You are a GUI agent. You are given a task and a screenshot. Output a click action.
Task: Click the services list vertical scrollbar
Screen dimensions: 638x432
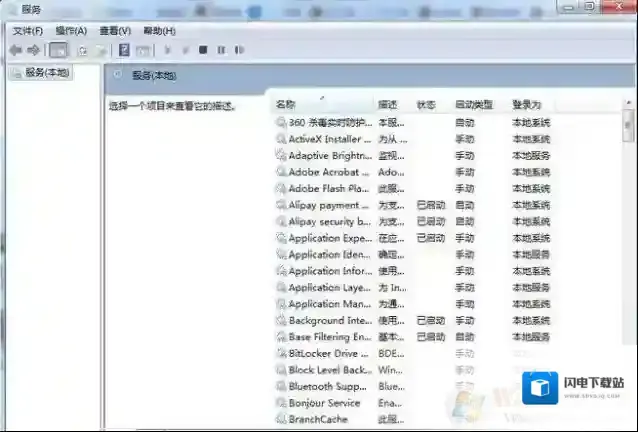[x=628, y=260]
